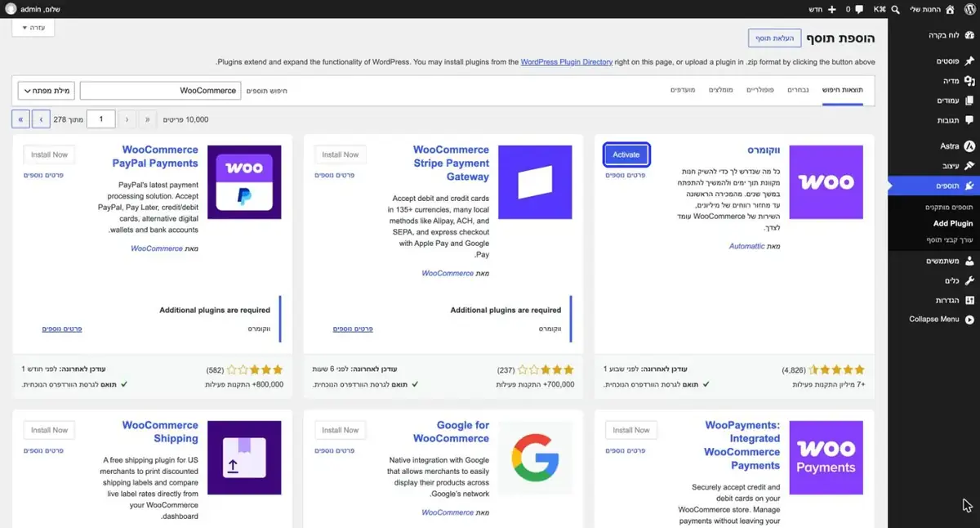980x528 pixels.
Task: Open 'פרטים נוספים' under Stripe's Install Now button
Action: (336, 175)
